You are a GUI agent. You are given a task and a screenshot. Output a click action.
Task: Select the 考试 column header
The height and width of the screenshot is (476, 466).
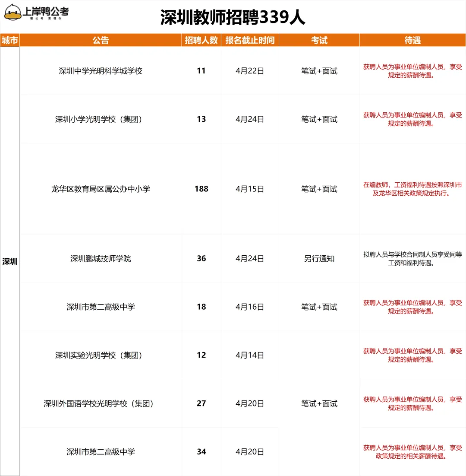point(319,40)
